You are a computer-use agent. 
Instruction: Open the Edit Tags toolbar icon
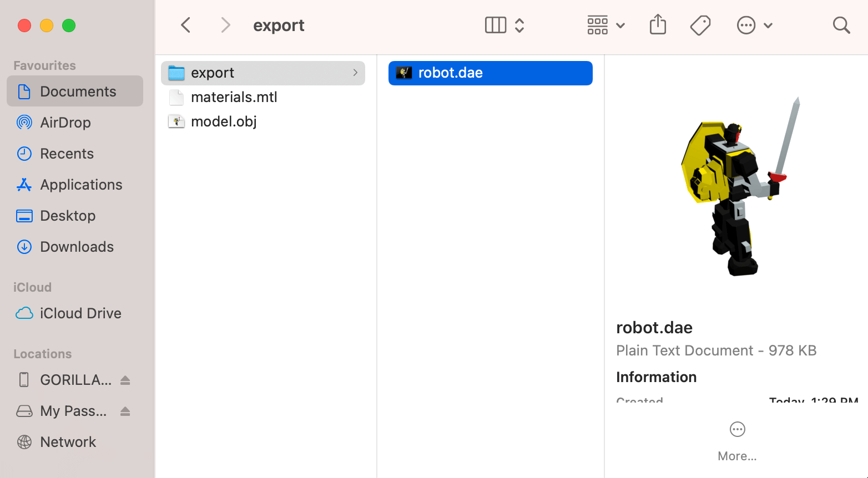point(700,26)
